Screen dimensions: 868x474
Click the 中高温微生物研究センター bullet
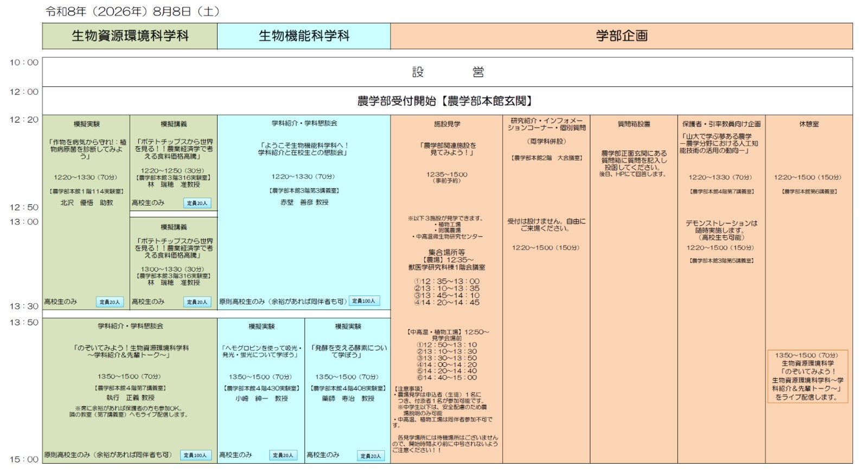(x=447, y=236)
